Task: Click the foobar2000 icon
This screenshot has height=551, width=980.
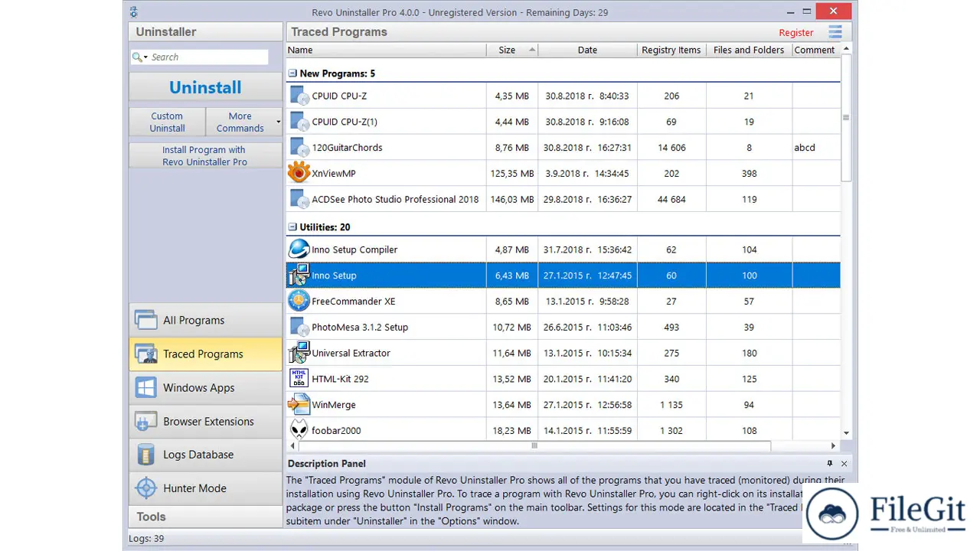Action: coord(299,429)
